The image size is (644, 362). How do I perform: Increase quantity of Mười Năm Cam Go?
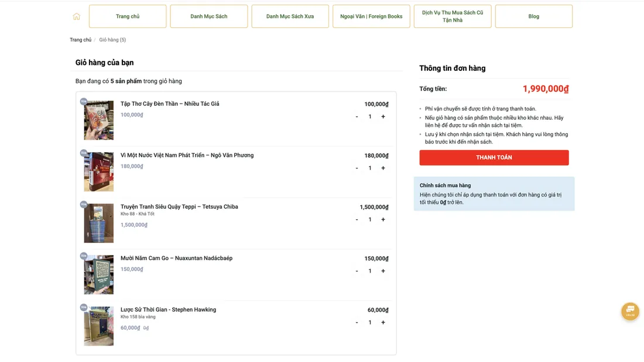pyautogui.click(x=383, y=271)
